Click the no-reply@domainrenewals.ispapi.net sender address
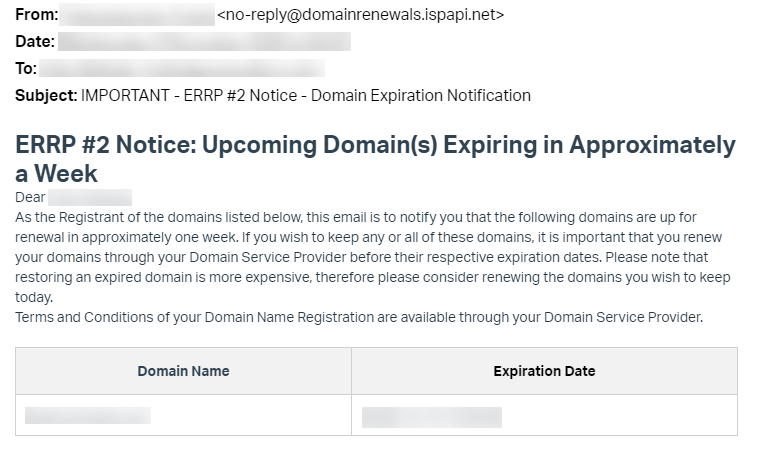 tap(360, 15)
